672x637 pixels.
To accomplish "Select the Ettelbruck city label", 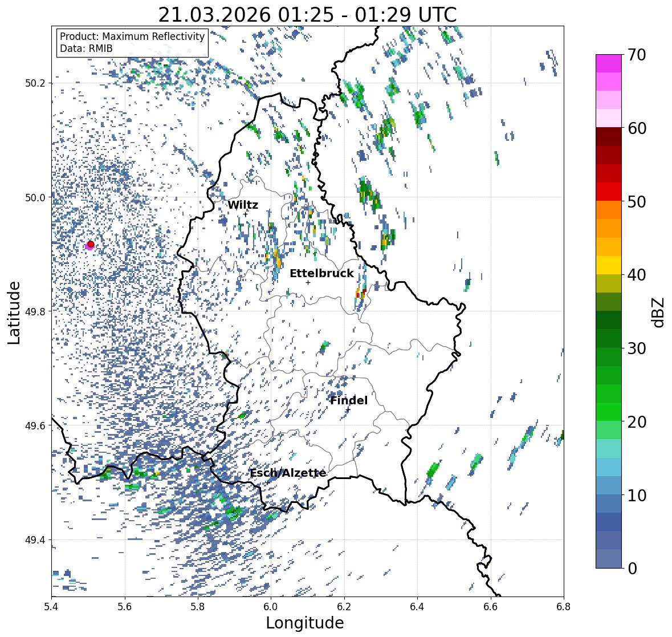I will coord(321,273).
